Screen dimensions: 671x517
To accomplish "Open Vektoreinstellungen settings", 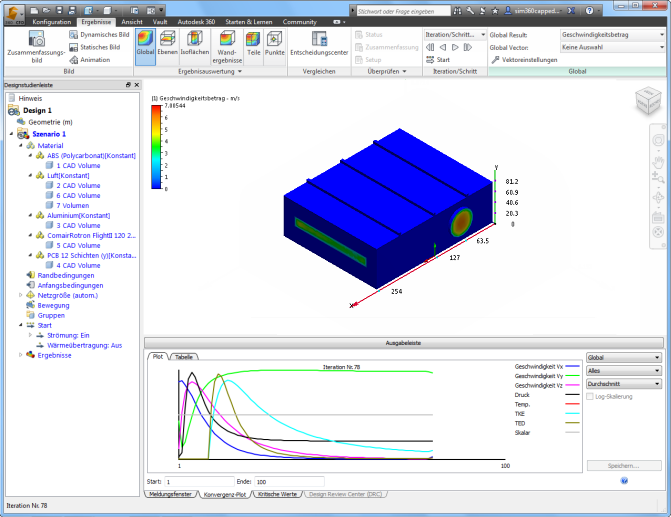I will coord(524,60).
